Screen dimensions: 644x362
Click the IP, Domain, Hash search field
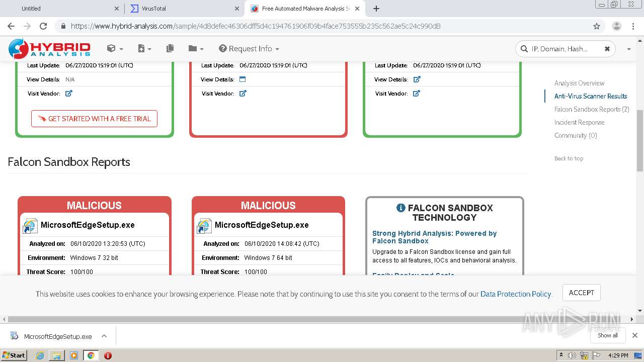(x=565, y=49)
